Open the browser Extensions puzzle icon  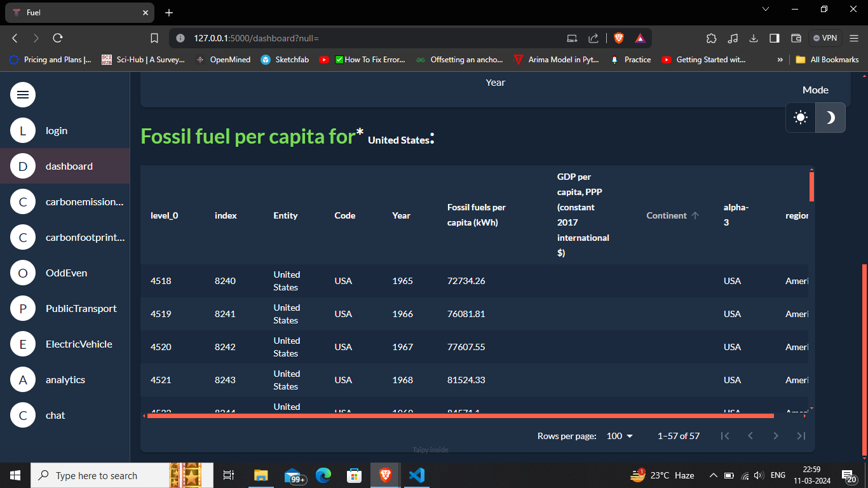coord(712,38)
